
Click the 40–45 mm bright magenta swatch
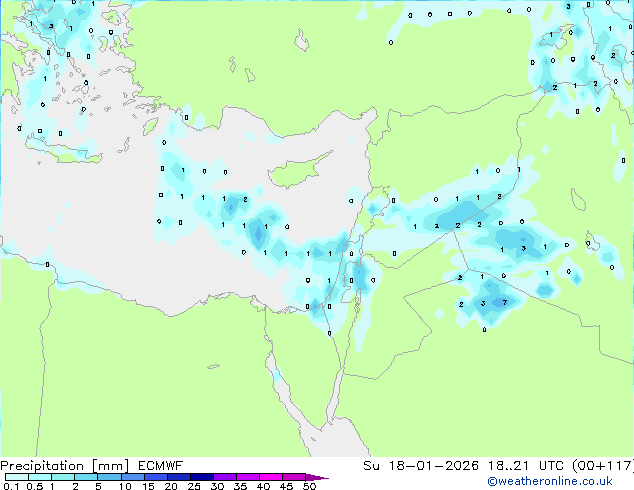tap(271, 477)
